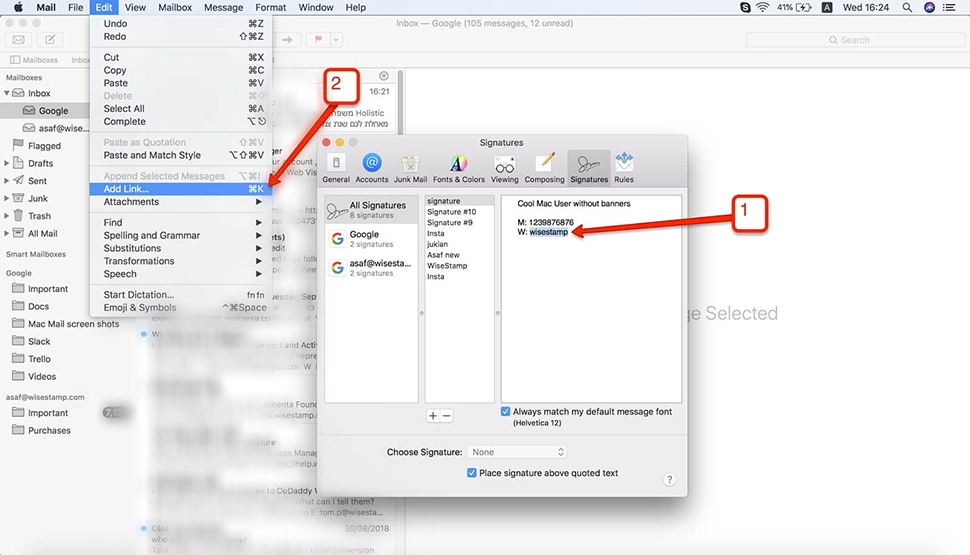
Task: Select the Google account in signatures list
Action: coord(371,239)
